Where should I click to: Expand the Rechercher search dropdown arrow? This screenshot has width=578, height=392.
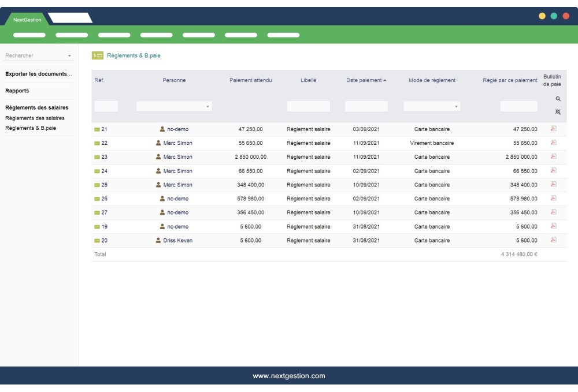[x=71, y=55]
